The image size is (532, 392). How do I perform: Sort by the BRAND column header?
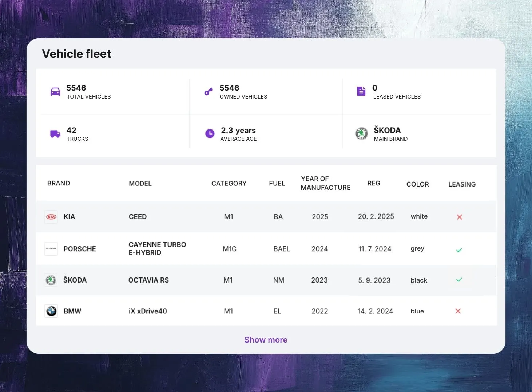click(59, 183)
